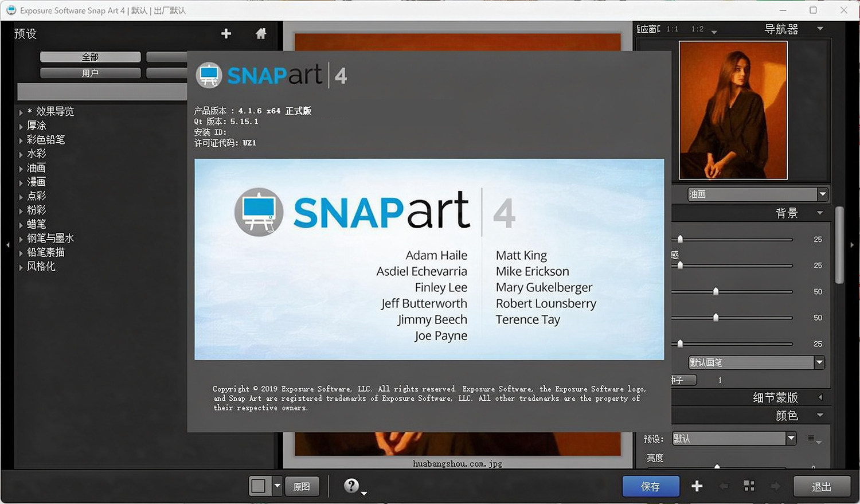The height and width of the screenshot is (504, 860).
Task: Expand the 油画 preset category in the tree
Action: [21, 169]
